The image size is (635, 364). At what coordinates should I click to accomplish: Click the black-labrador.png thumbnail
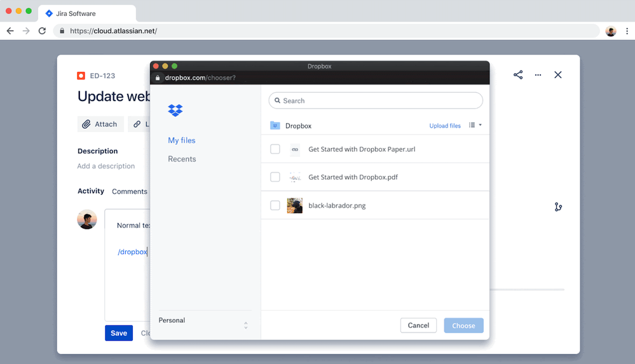(x=295, y=206)
